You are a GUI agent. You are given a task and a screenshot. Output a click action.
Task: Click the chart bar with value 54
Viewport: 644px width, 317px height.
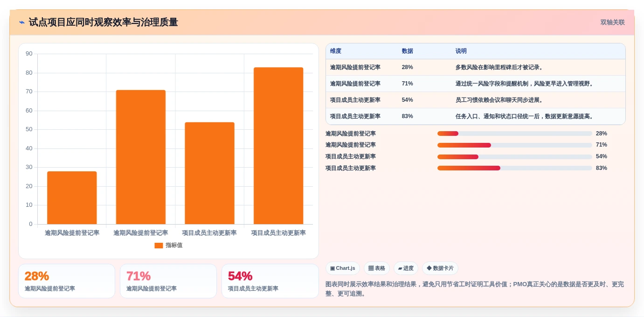[209, 173]
